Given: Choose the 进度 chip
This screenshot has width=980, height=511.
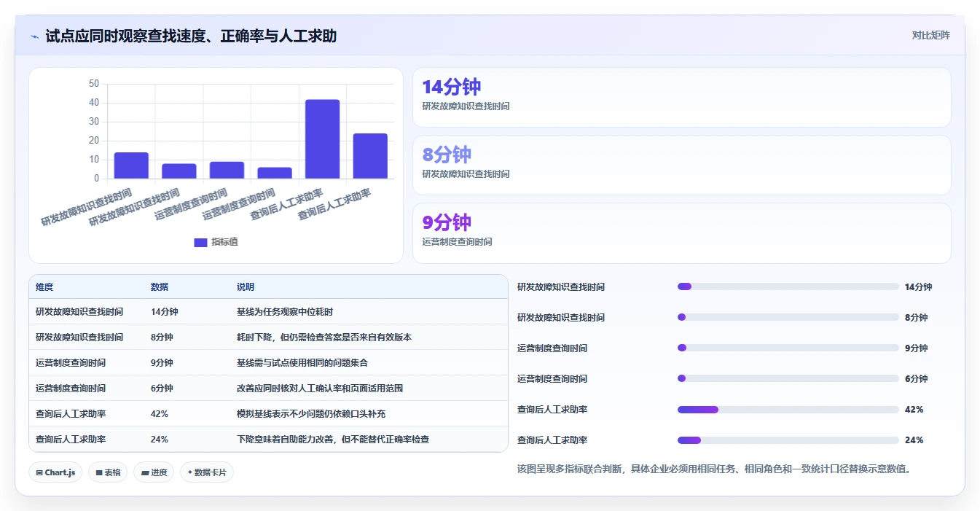Looking at the screenshot, I should pos(154,472).
